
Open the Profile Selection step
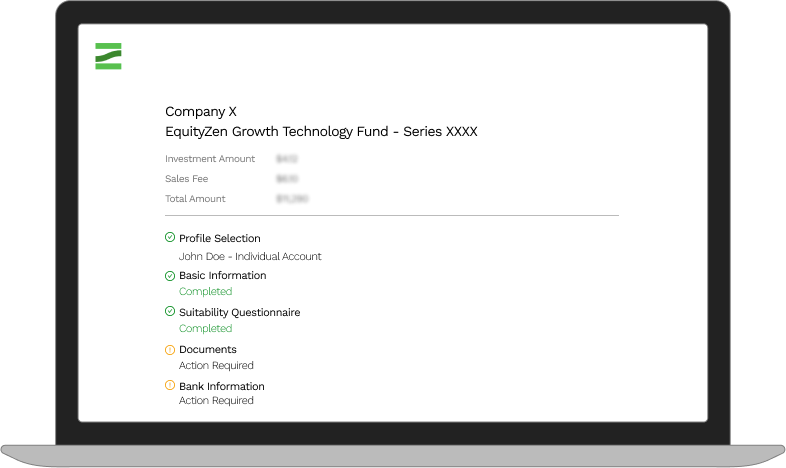click(219, 239)
